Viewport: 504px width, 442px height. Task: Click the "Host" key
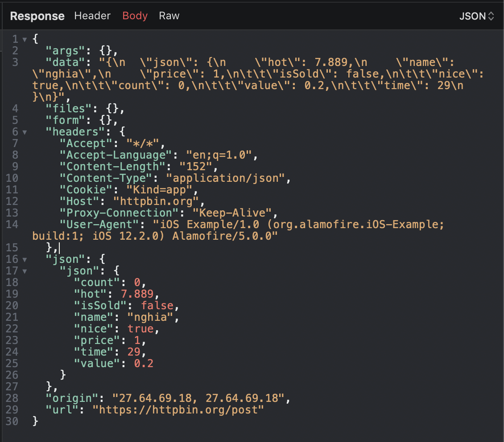point(79,201)
